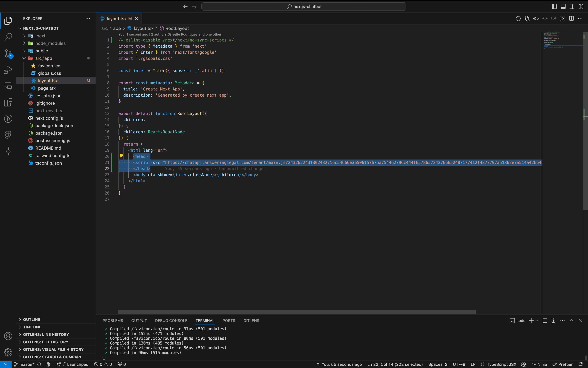The width and height of the screenshot is (588, 368).
Task: Toggle the primary side bar visibility
Action: pyautogui.click(x=554, y=7)
